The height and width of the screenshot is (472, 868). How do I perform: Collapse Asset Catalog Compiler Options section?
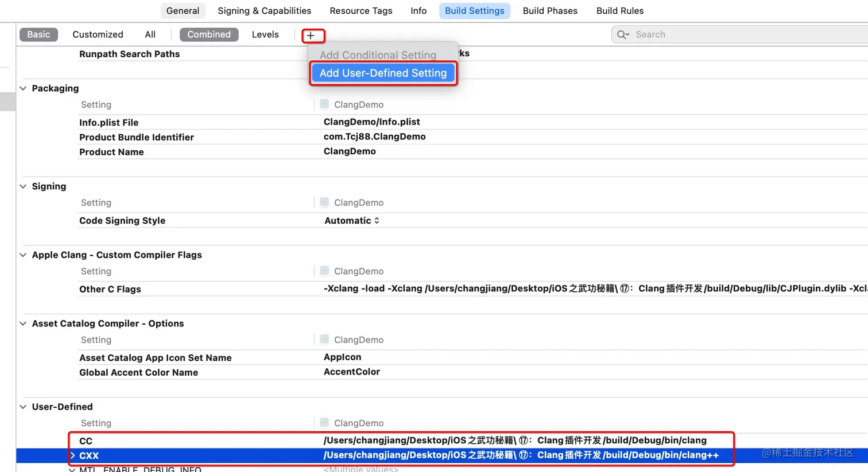[x=23, y=323]
